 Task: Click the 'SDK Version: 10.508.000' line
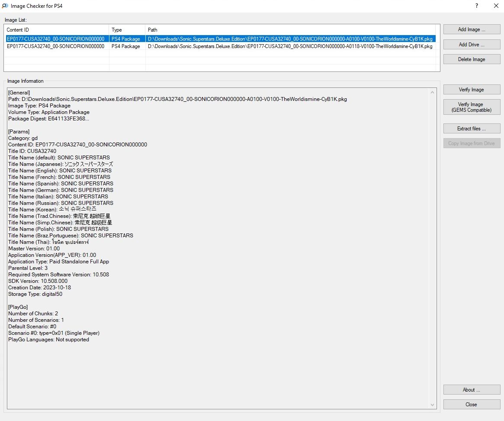(38, 281)
